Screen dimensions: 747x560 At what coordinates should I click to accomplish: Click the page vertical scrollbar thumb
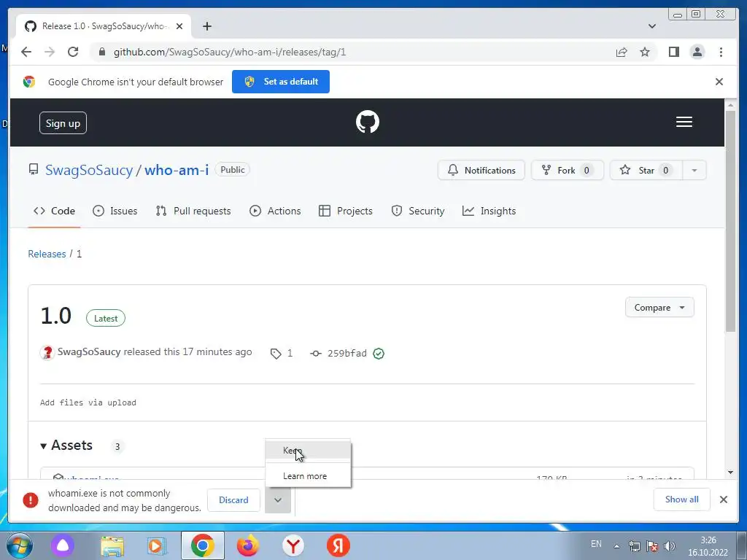(730, 221)
